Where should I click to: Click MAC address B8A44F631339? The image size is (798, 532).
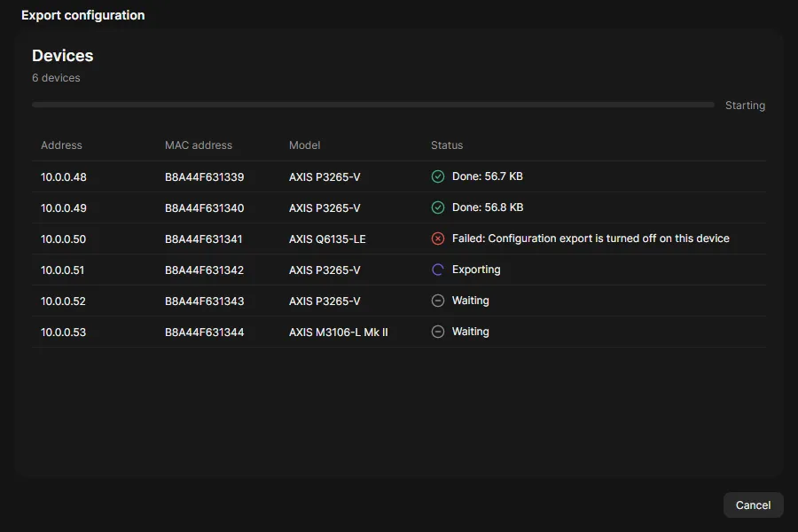205,177
